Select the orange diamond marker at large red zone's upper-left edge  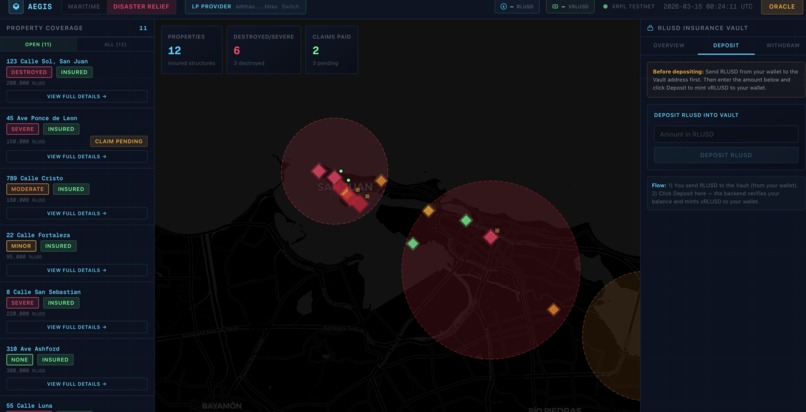click(x=428, y=211)
